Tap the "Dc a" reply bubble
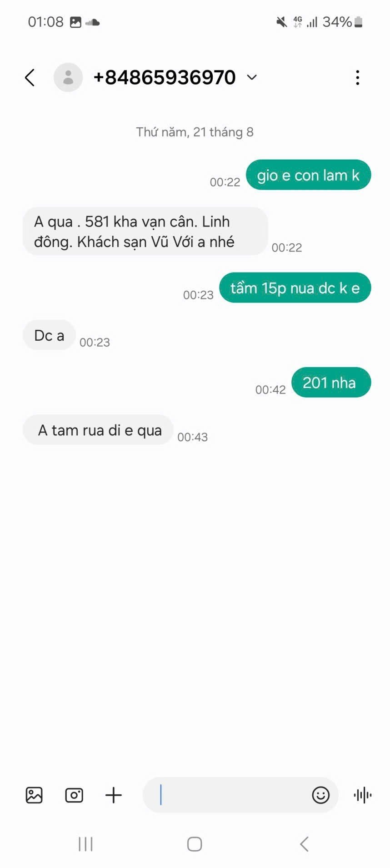This screenshot has width=390, height=868. coord(49,335)
